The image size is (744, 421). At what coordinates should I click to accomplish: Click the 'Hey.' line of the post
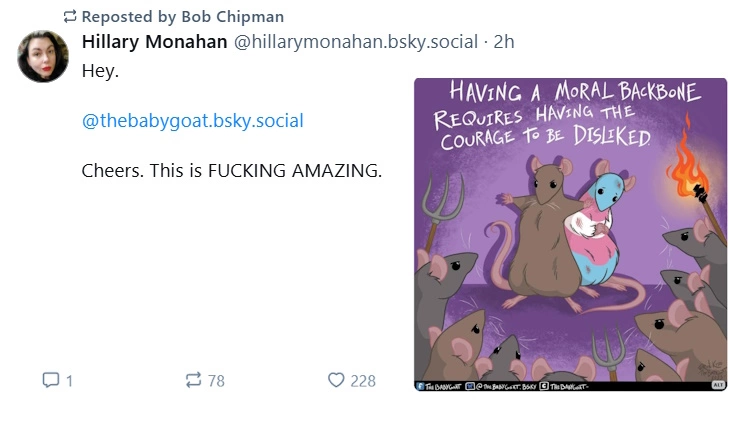(x=100, y=72)
